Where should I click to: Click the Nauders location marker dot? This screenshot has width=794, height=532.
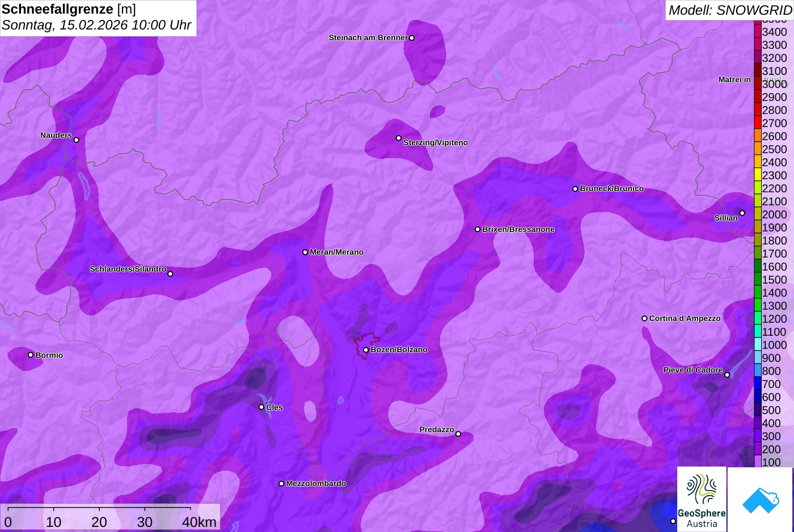pos(77,140)
